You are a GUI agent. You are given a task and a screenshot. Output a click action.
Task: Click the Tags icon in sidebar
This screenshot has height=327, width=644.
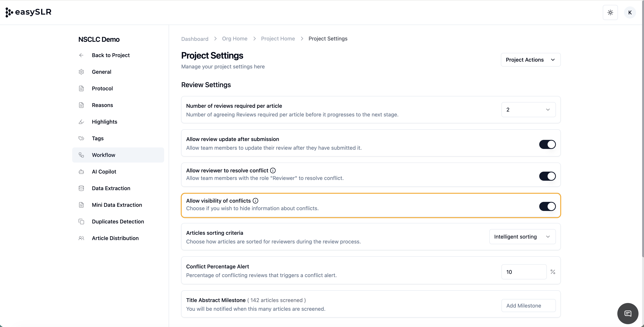(x=81, y=139)
